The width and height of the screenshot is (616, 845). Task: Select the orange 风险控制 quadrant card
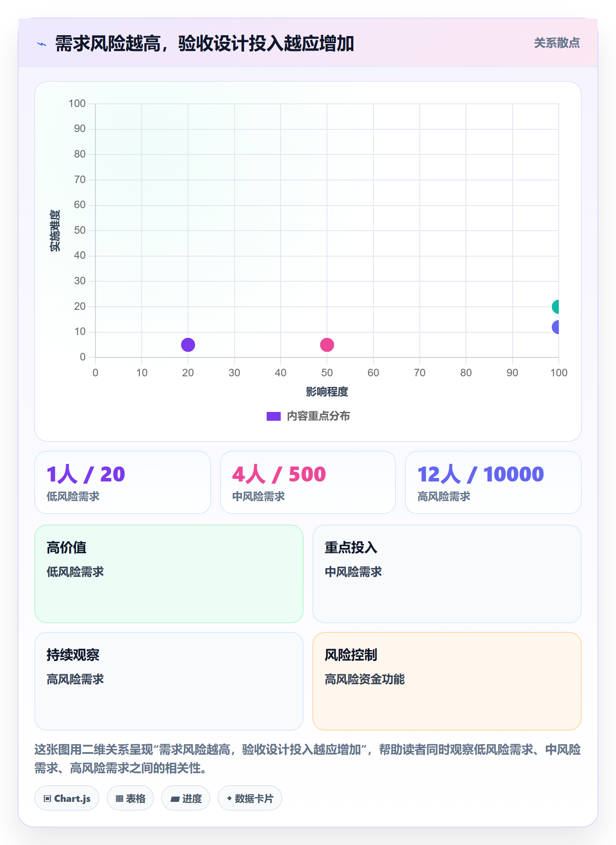447,681
